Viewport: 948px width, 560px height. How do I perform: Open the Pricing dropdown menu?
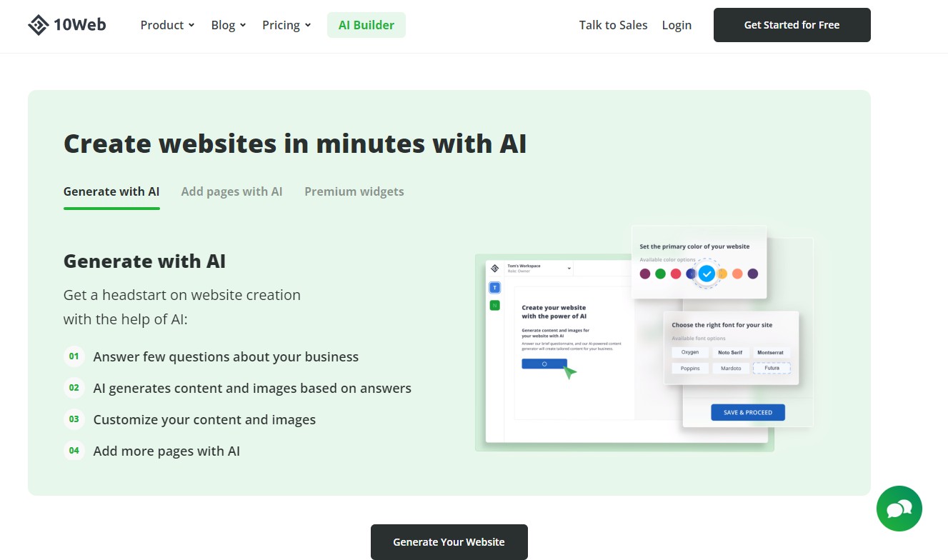point(286,25)
